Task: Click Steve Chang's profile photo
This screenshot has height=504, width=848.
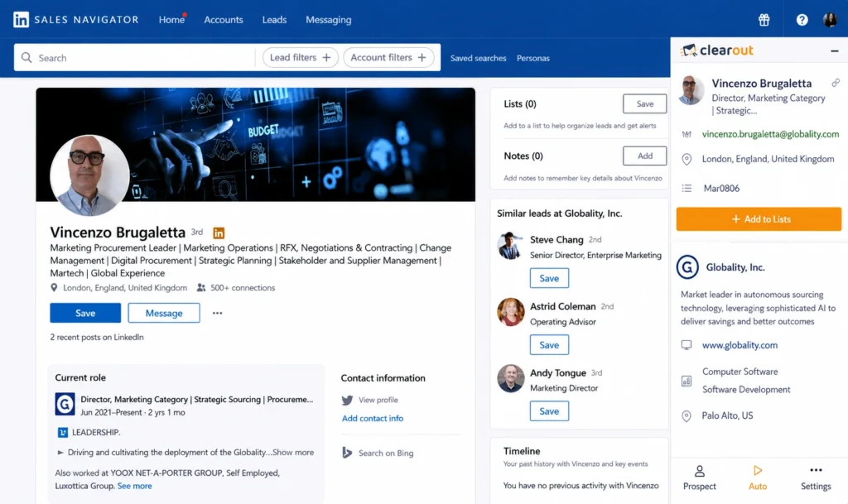Action: 510,246
